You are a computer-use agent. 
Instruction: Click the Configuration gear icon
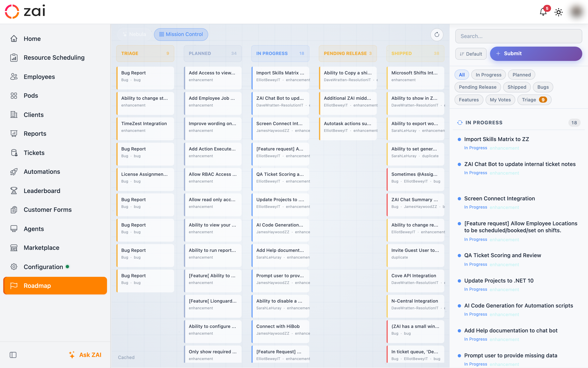14,267
